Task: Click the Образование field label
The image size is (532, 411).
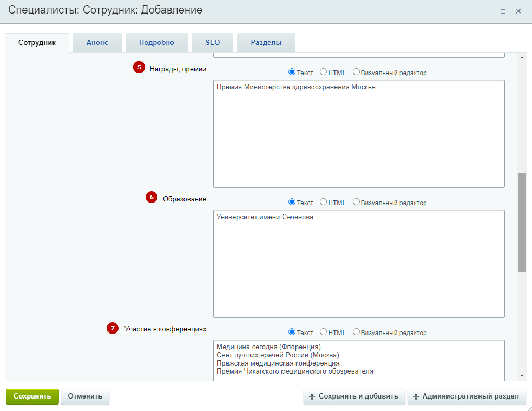Action: click(x=185, y=199)
